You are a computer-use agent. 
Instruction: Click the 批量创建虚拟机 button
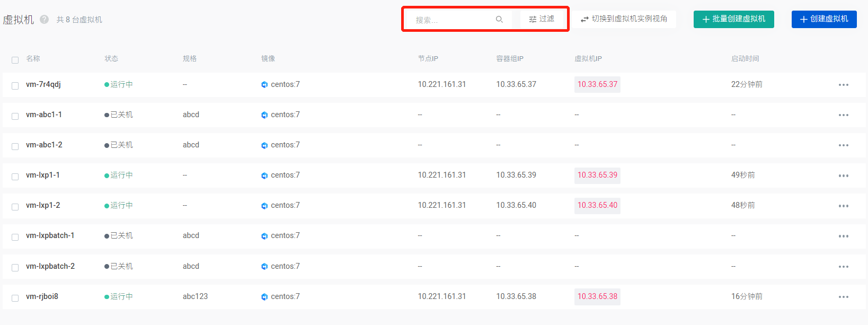click(733, 19)
